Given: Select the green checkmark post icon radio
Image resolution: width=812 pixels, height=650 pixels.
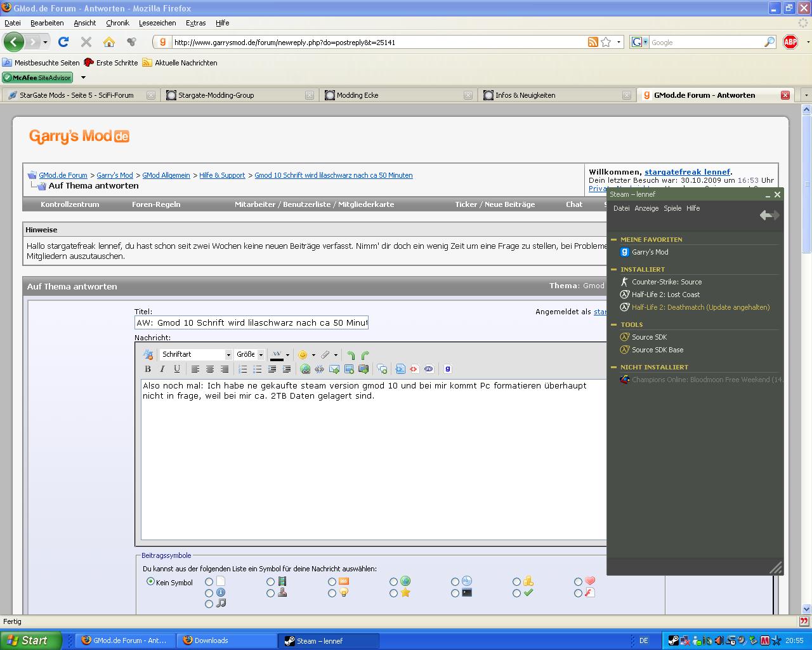Looking at the screenshot, I should pos(516,593).
